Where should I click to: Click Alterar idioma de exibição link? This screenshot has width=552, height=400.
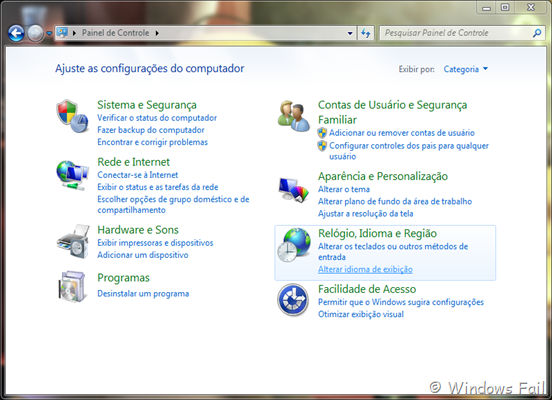[x=365, y=269]
